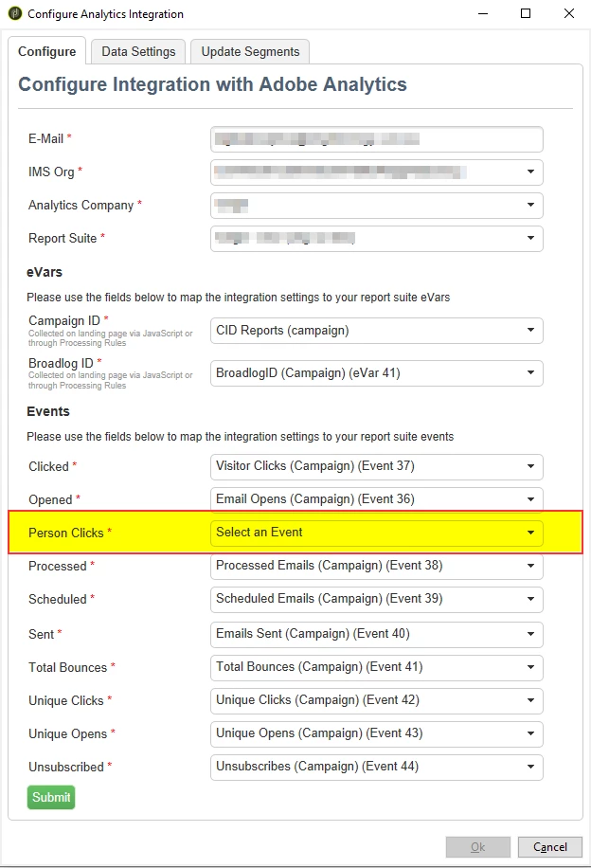Open the Clicked event dropdown
The width and height of the screenshot is (591, 868).
[x=376, y=466]
